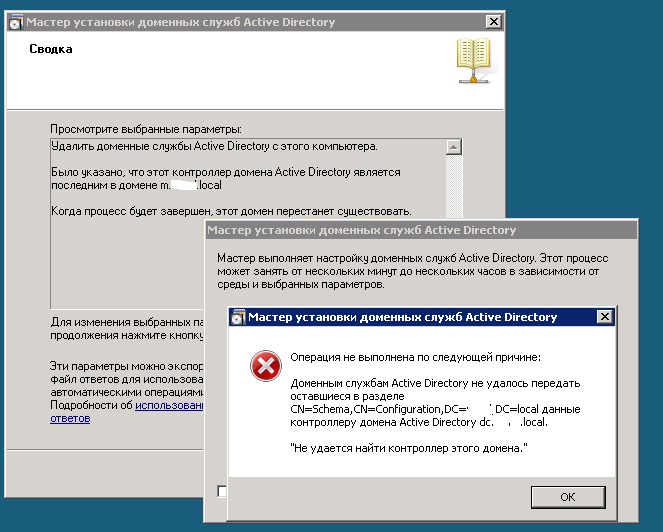The height and width of the screenshot is (532, 663).
Task: Click text 'Удалить доменные службы Active Directory'
Action: coord(160,146)
